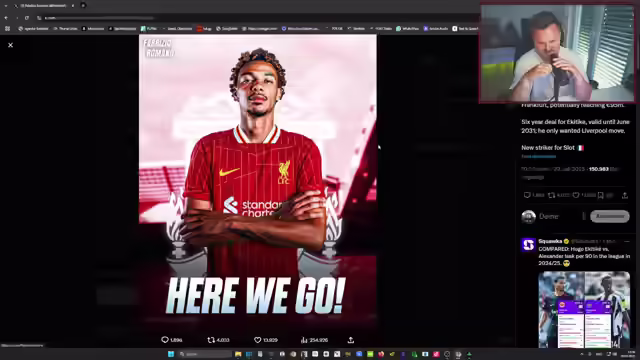The width and height of the screenshot is (640, 360).
Task: Click the Windows Start button
Action: click(171, 354)
